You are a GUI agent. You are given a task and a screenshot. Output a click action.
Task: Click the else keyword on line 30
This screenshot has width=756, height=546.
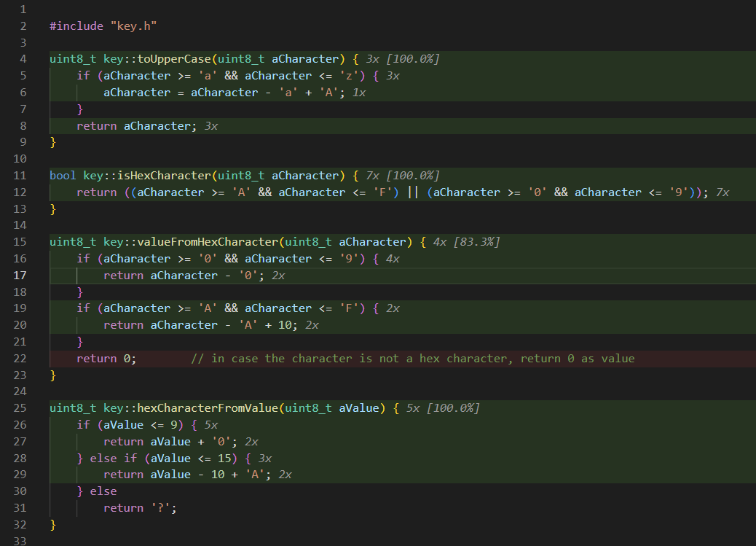[x=103, y=491]
